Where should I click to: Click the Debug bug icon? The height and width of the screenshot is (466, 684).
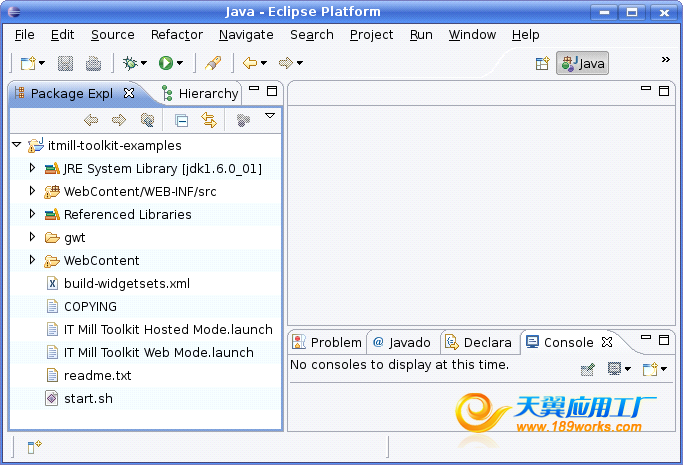click(x=130, y=63)
